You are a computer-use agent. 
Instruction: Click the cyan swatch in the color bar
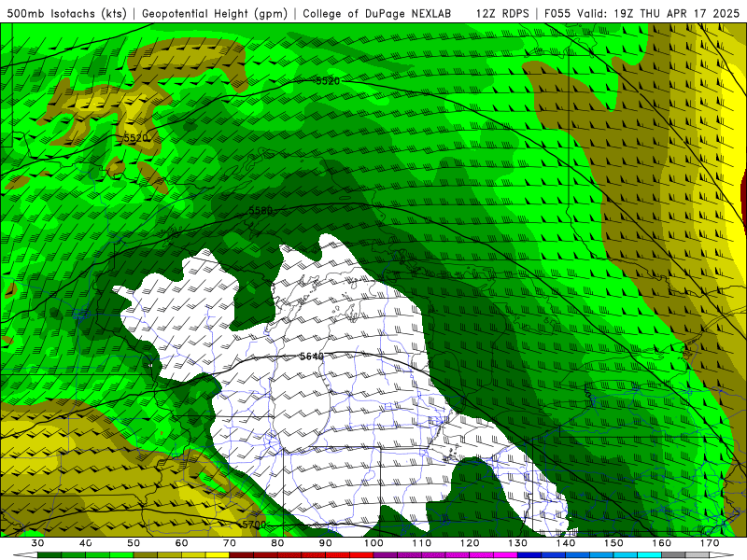tap(649, 555)
